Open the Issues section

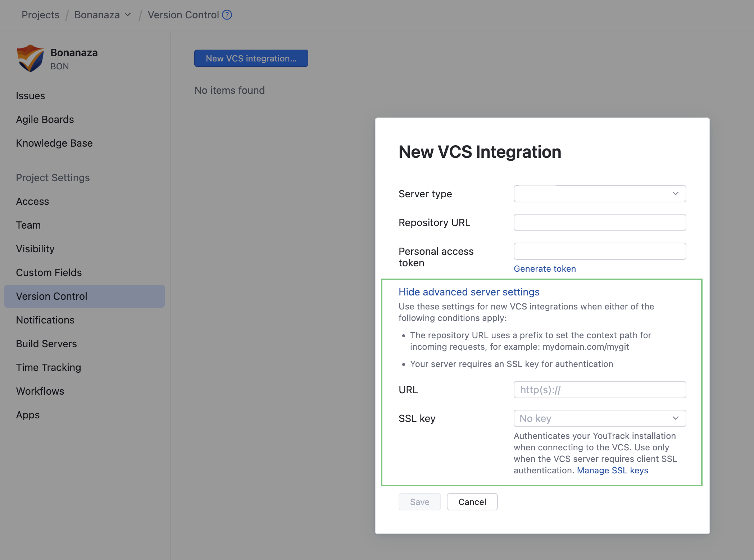(30, 96)
